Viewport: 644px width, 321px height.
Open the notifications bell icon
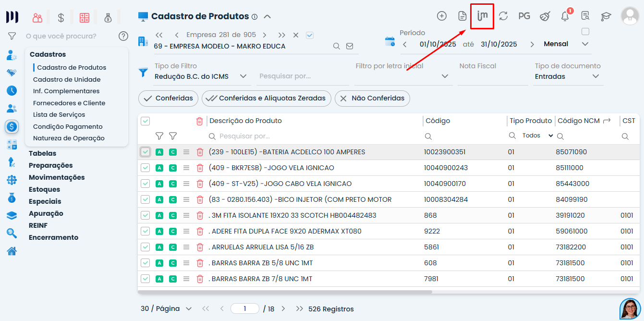coord(565,16)
